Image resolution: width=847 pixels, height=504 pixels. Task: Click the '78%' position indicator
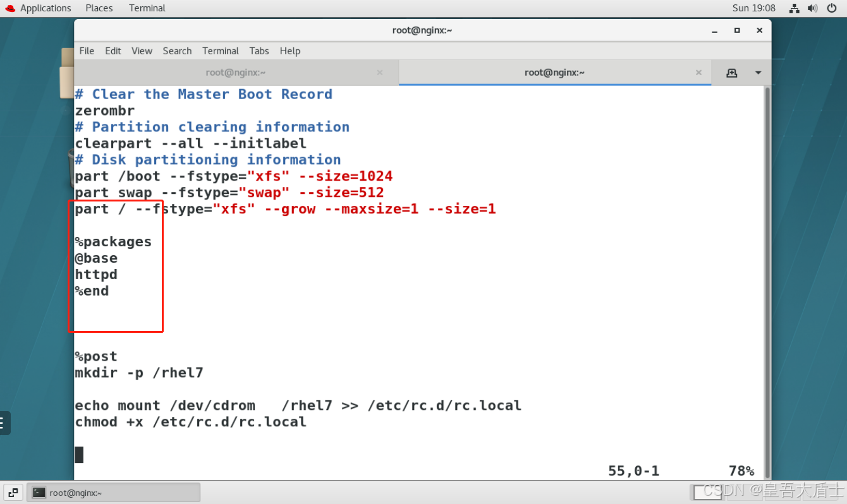(741, 471)
